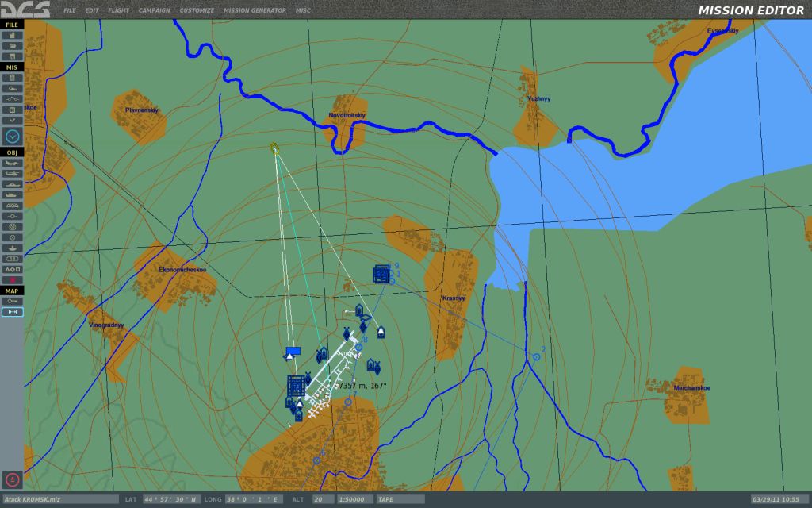Click the Krasnyy town label
The image size is (812, 508).
pos(454,298)
